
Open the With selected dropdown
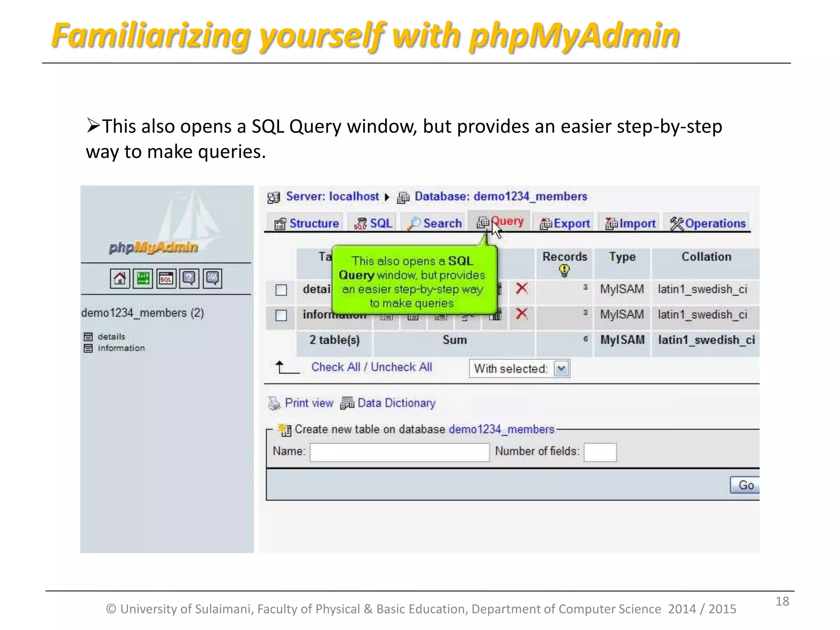[520, 369]
